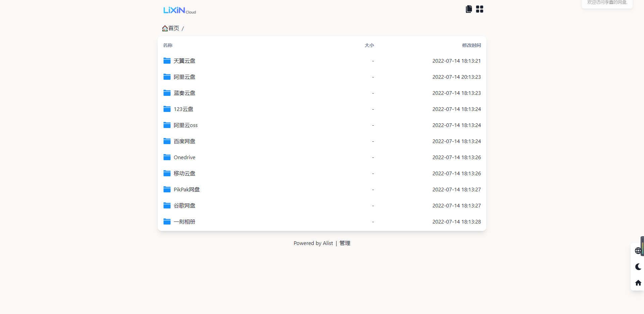Image resolution: width=644 pixels, height=314 pixels.
Task: Switch to grid view layout icon
Action: tap(480, 9)
